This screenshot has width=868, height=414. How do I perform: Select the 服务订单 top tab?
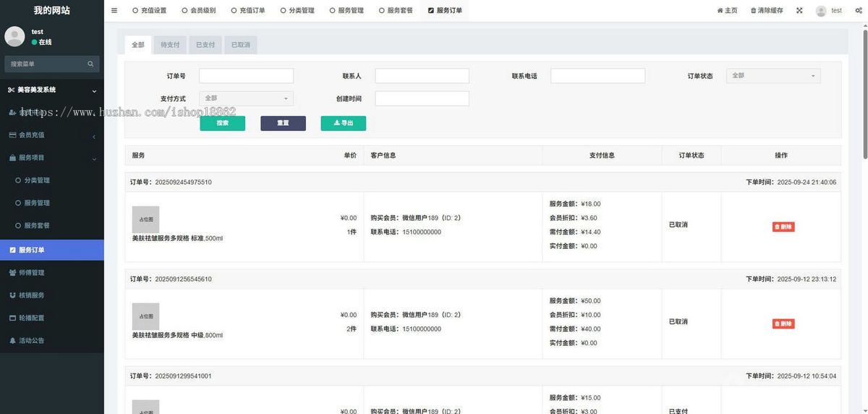445,11
